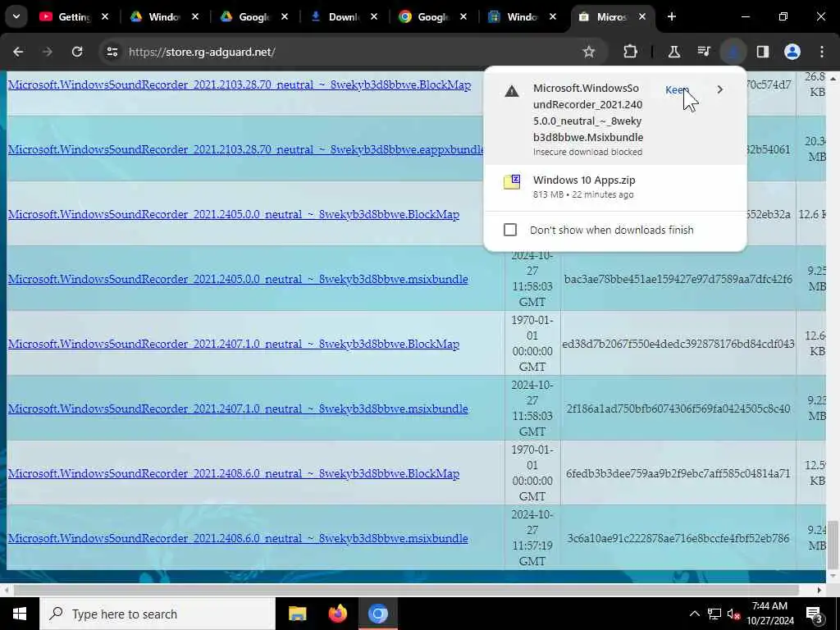Open the clock showing 7:44 AM
840x630 pixels.
point(769,614)
